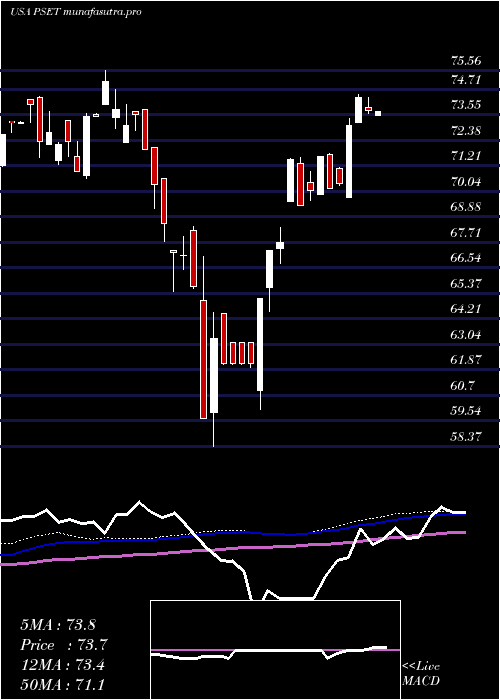The height and width of the screenshot is (700, 500).
Task: Click the tall red candle hitting 59.54
Action: click(x=204, y=359)
